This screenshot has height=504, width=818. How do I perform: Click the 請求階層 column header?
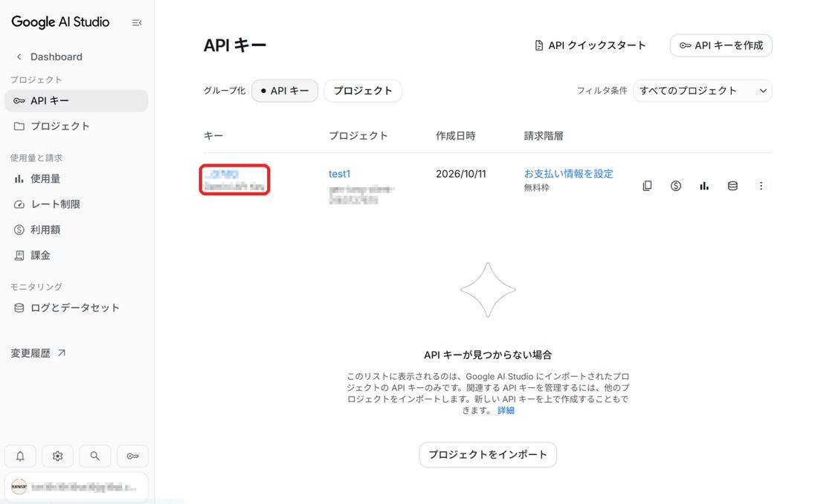tap(544, 135)
